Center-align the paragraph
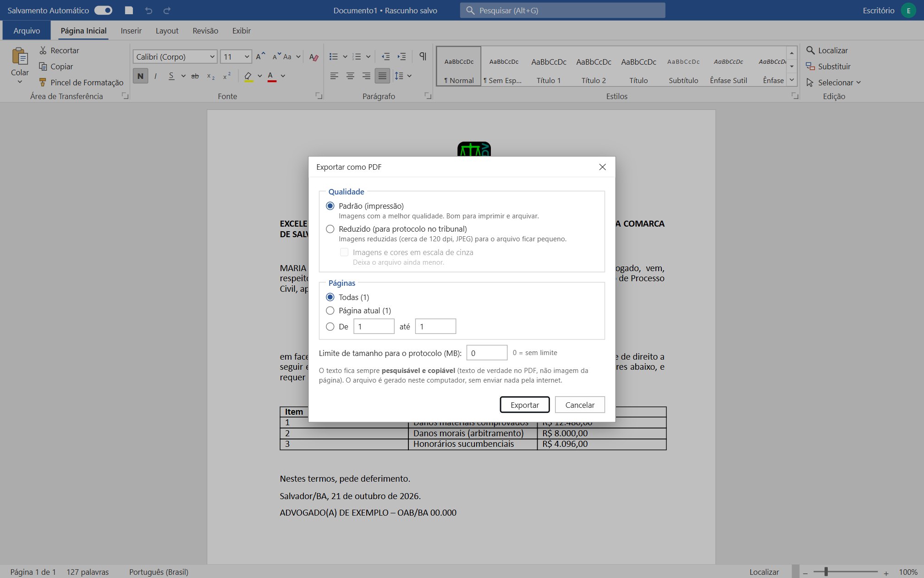The height and width of the screenshot is (578, 924). (x=350, y=76)
